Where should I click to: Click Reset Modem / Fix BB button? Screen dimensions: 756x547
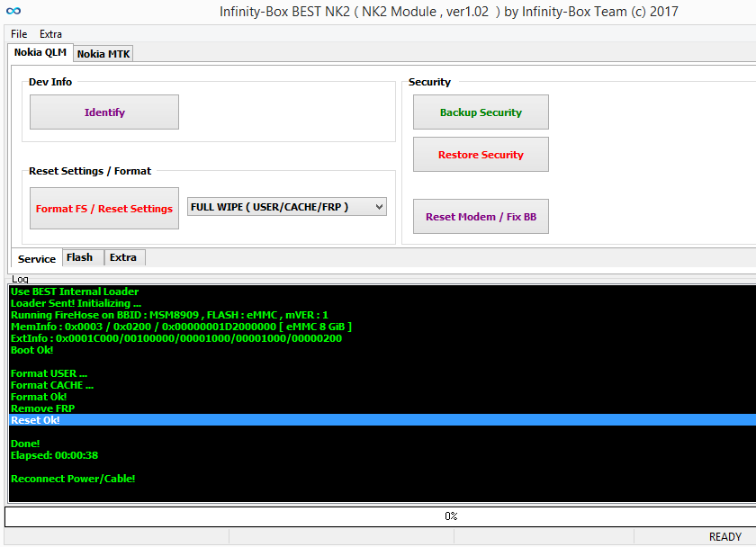(x=481, y=217)
